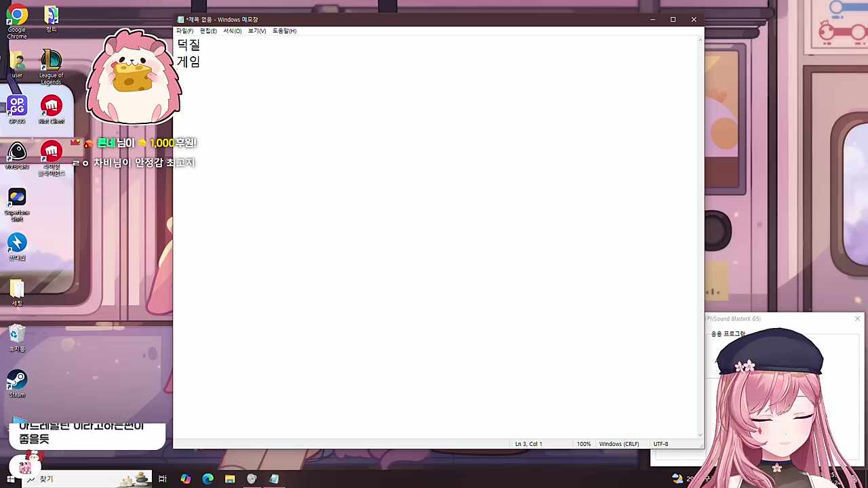Select the Notepad taskbar button

point(274,479)
